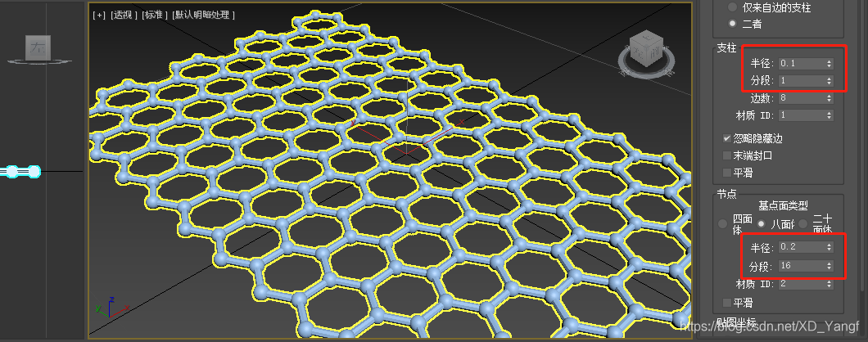This screenshot has height=342, width=868.
Task: Enable the 末端封口 checkbox
Action: coord(727,155)
